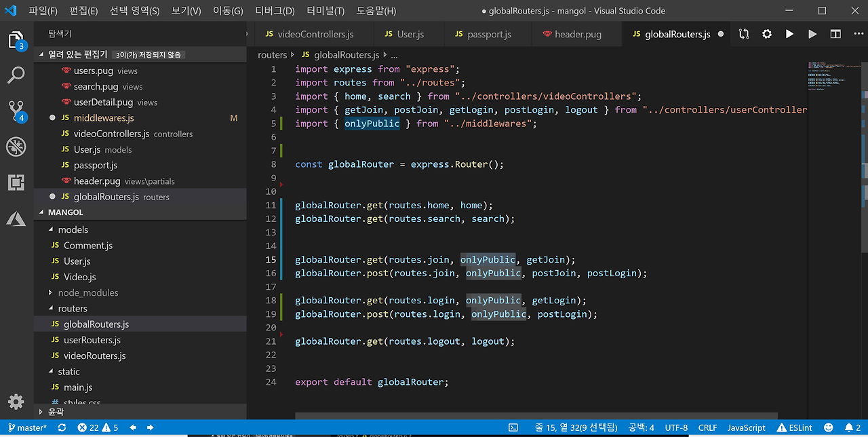Click the dimmer gray run triangle in editor toolbar

812,34
